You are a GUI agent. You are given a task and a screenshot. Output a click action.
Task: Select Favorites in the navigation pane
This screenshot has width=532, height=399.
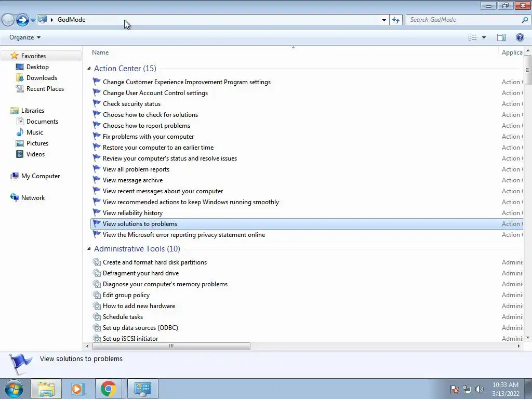pyautogui.click(x=33, y=56)
